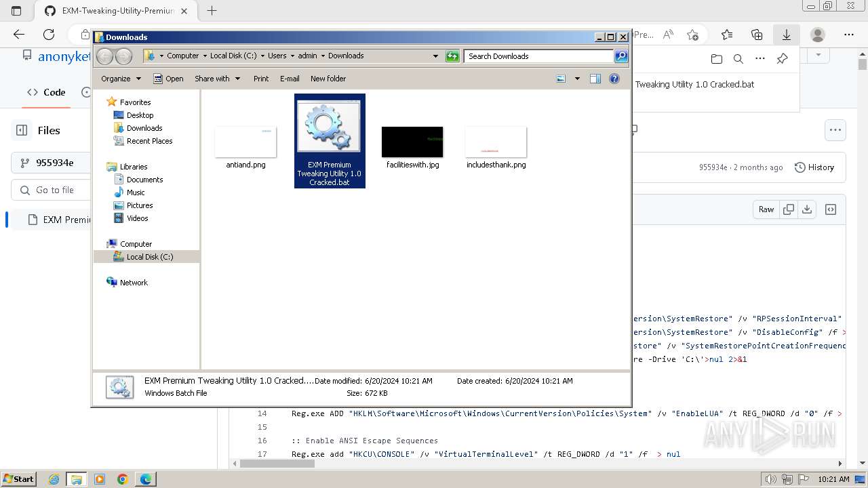The image size is (868, 488).
Task: Click Local Disk (C:) breadcrumb segment
Action: [233, 56]
